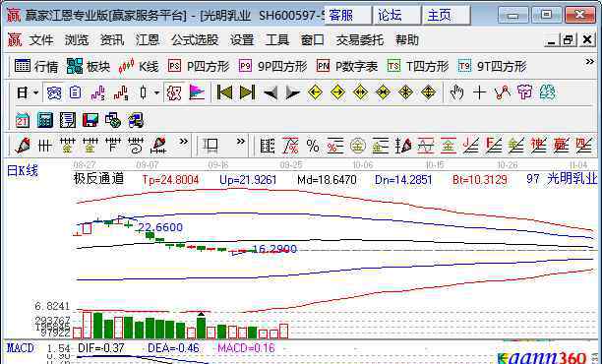This screenshot has width=602, height=364.
Task: Expand the main toolbar overflow chevron
Action: click(x=589, y=62)
